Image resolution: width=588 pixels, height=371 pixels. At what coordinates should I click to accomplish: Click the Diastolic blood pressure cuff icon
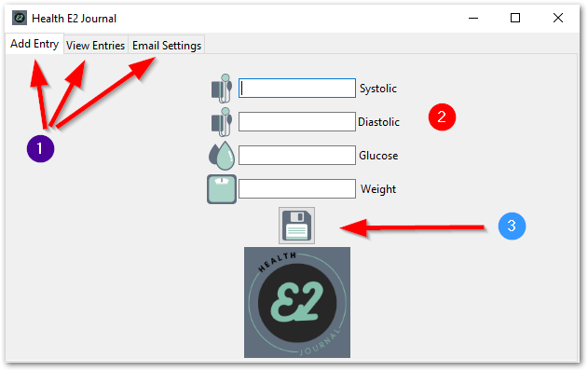coord(222,122)
